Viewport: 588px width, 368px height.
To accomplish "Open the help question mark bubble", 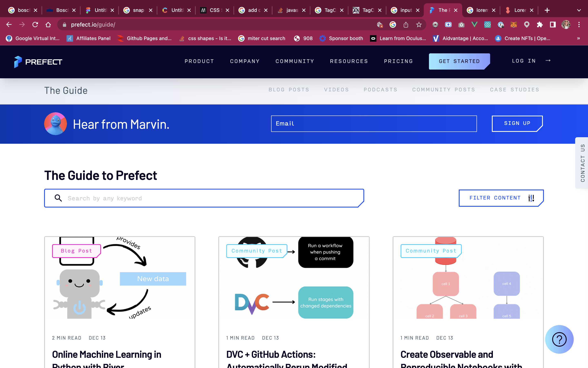I will click(559, 339).
